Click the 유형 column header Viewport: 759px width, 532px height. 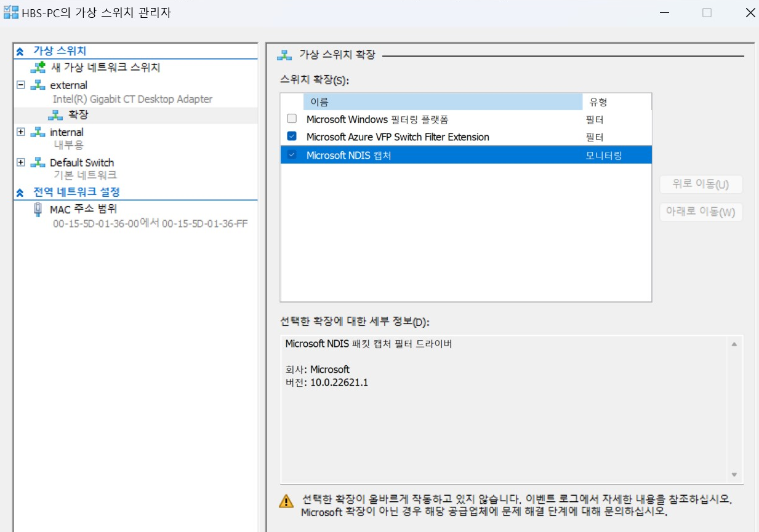click(617, 102)
